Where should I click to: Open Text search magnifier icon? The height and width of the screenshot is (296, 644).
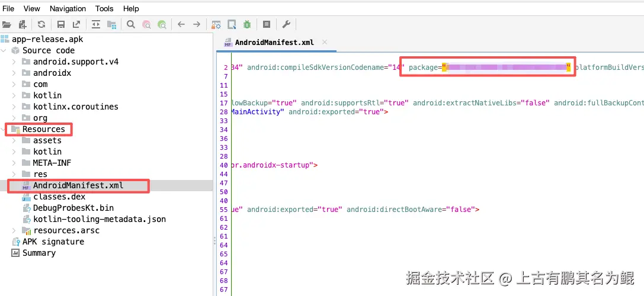130,25
